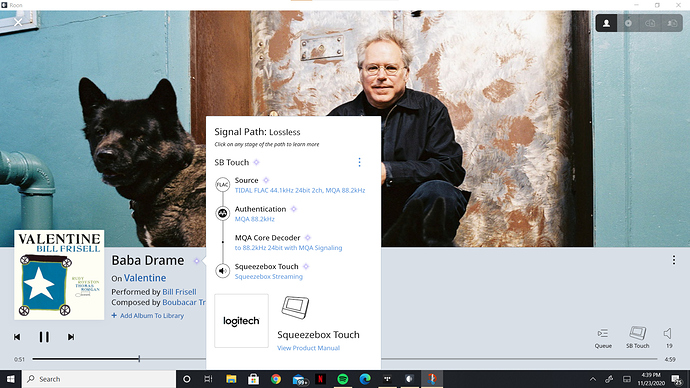Screen dimensions: 690x388
Task: Click the track progress seek bar
Action: click(345, 359)
